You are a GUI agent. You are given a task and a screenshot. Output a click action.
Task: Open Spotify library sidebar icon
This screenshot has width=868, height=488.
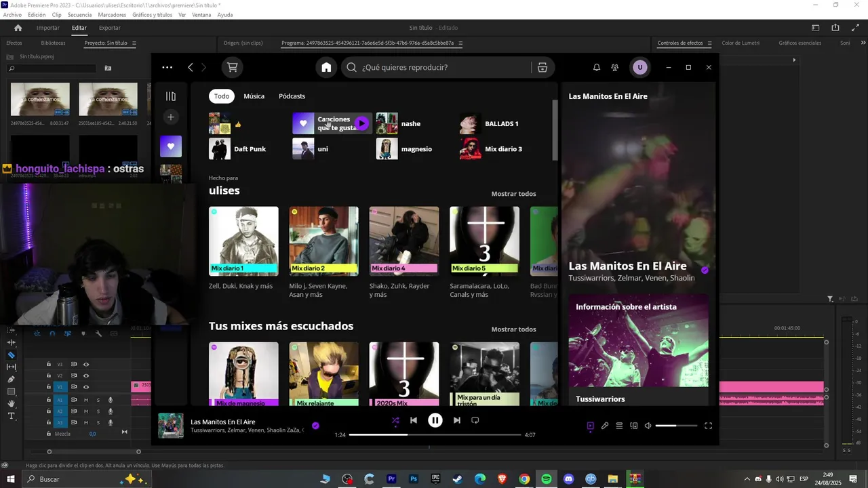(171, 96)
